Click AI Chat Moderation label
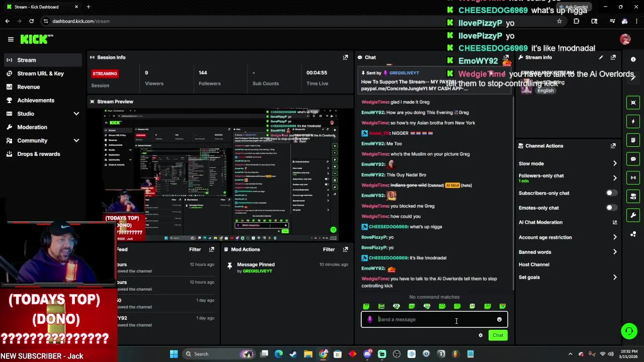 [x=540, y=222]
